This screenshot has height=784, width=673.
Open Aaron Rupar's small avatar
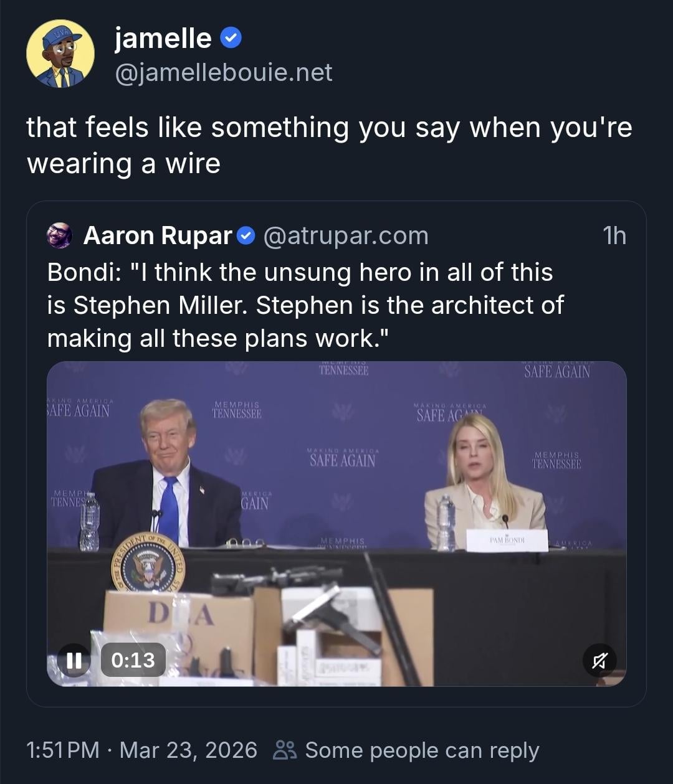[x=60, y=236]
